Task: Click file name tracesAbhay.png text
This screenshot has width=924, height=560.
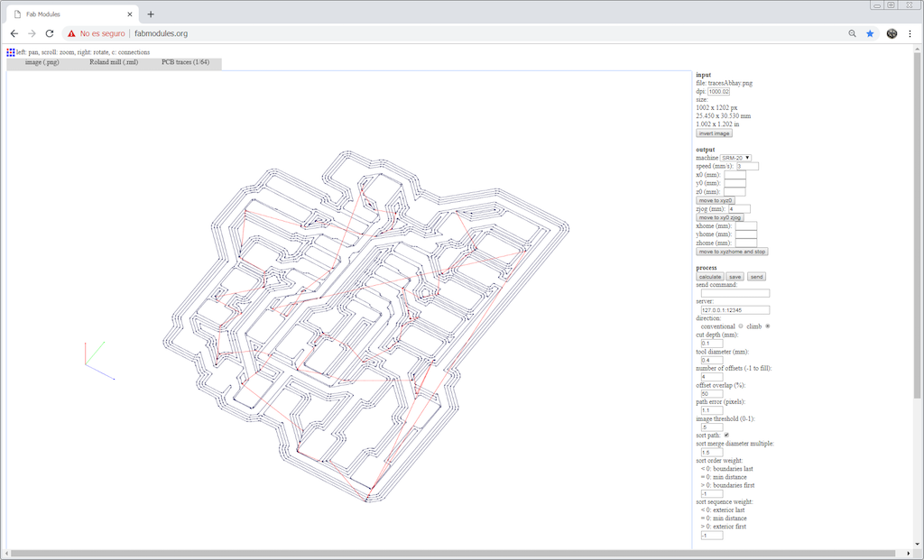Action: (x=730, y=83)
